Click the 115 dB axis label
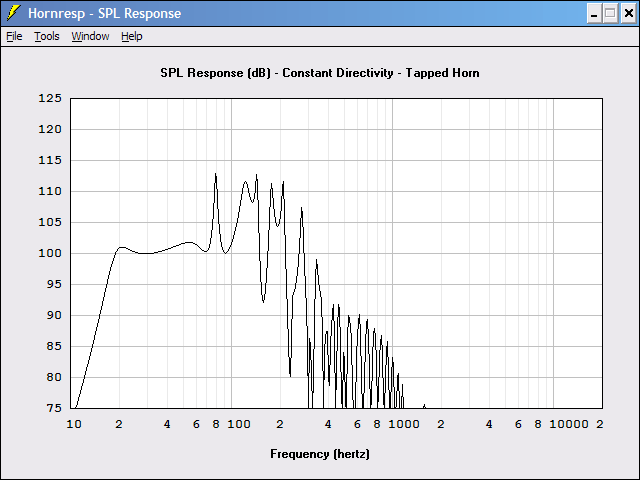The height and width of the screenshot is (480, 640). pos(50,160)
